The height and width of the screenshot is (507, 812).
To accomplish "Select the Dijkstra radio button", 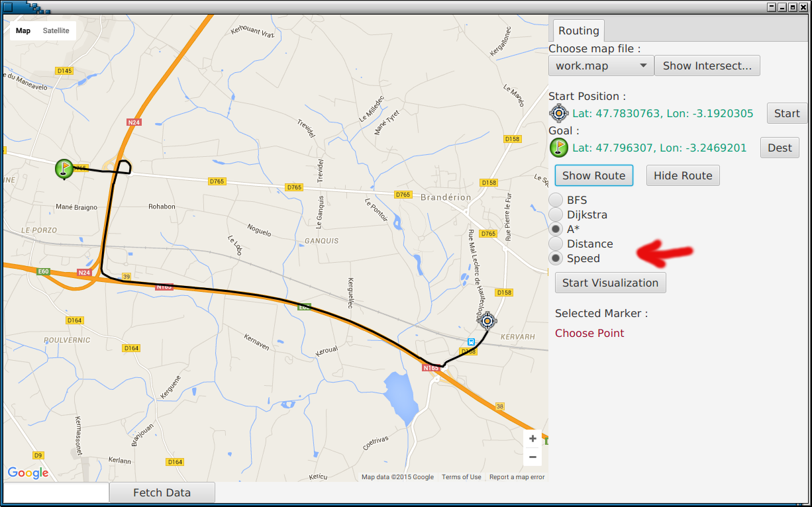I will (556, 214).
